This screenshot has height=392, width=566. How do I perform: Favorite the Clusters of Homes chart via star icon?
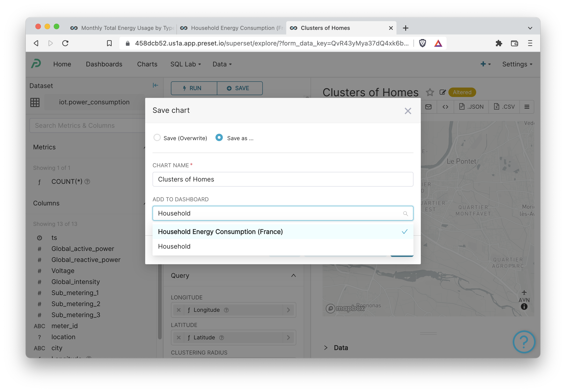[430, 92]
